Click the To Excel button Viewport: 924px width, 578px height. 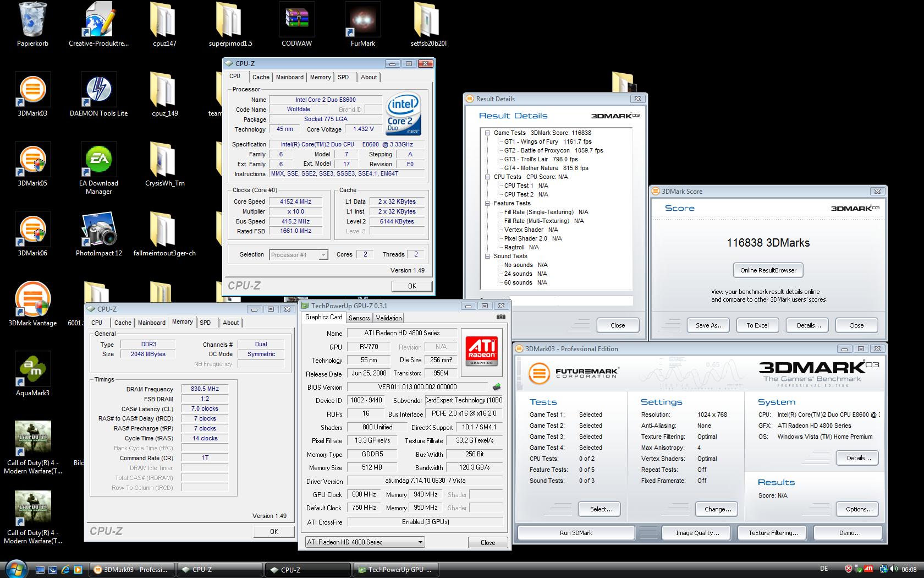pos(757,325)
